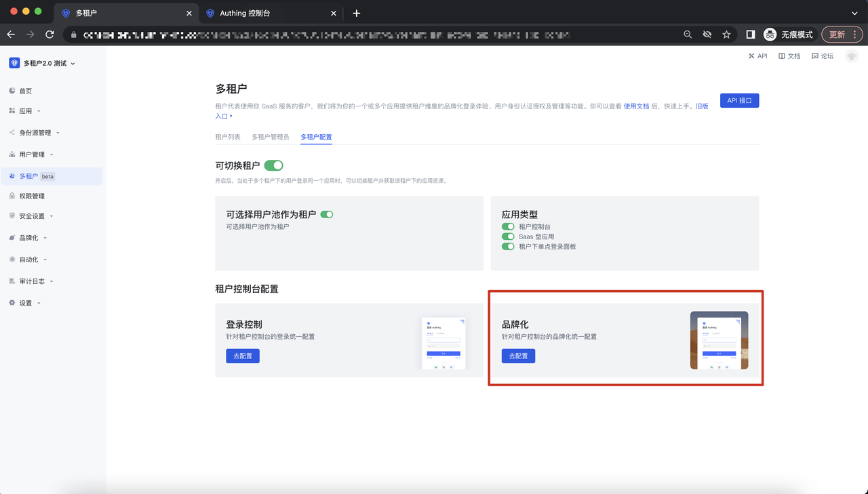The width and height of the screenshot is (868, 494).
Task: Toggle the Saas 型应用 switch
Action: [508, 236]
